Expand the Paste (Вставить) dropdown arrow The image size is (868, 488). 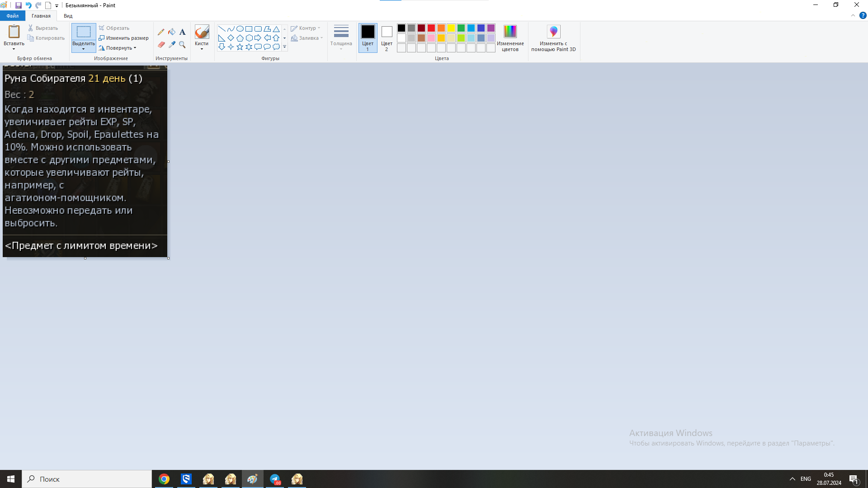pos(14,48)
